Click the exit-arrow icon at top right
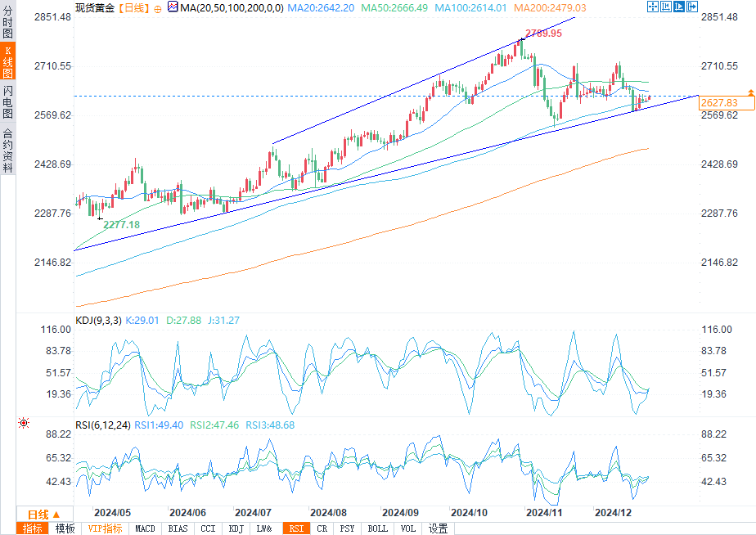Image resolution: width=756 pixels, height=535 pixels. click(692, 7)
